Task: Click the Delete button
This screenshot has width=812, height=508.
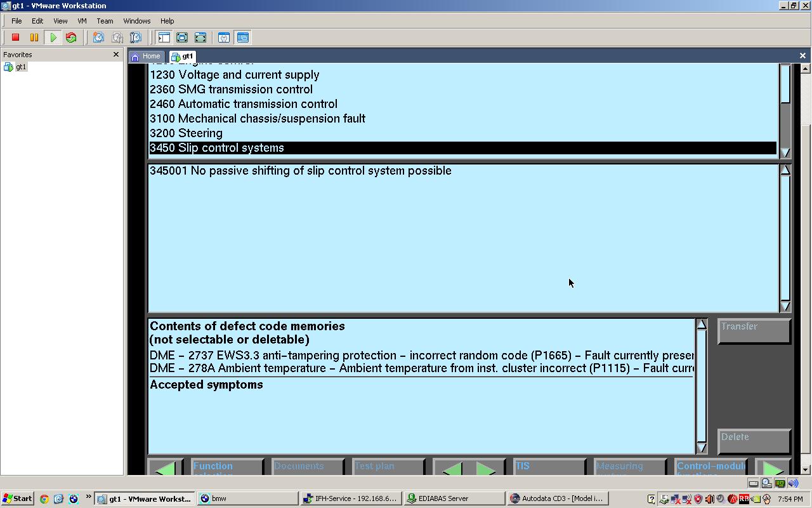Action: click(x=754, y=442)
